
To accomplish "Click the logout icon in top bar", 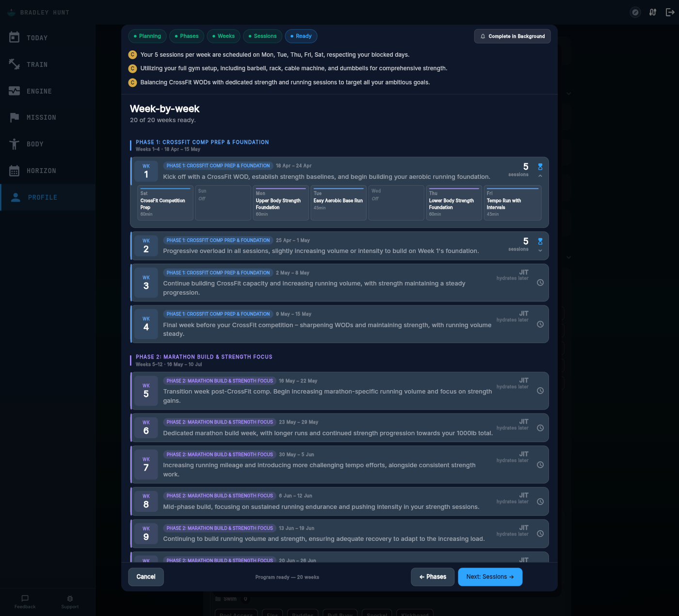I will click(x=670, y=12).
